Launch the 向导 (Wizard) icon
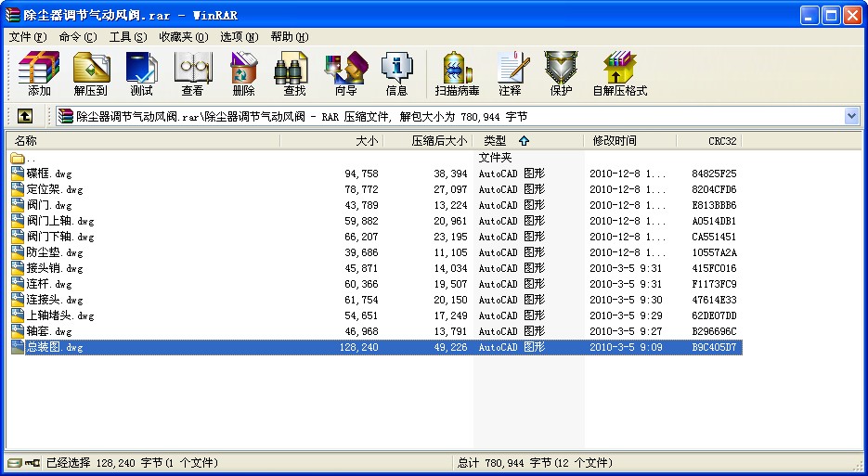The image size is (868, 476). point(346,73)
